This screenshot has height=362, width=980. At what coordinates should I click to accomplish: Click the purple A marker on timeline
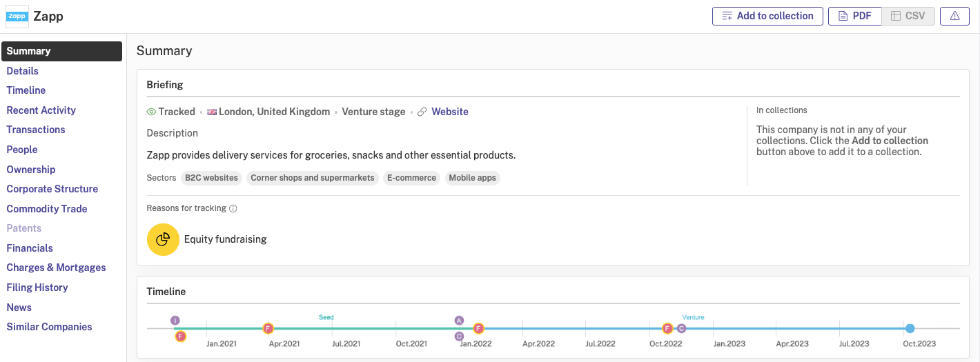pyautogui.click(x=459, y=321)
